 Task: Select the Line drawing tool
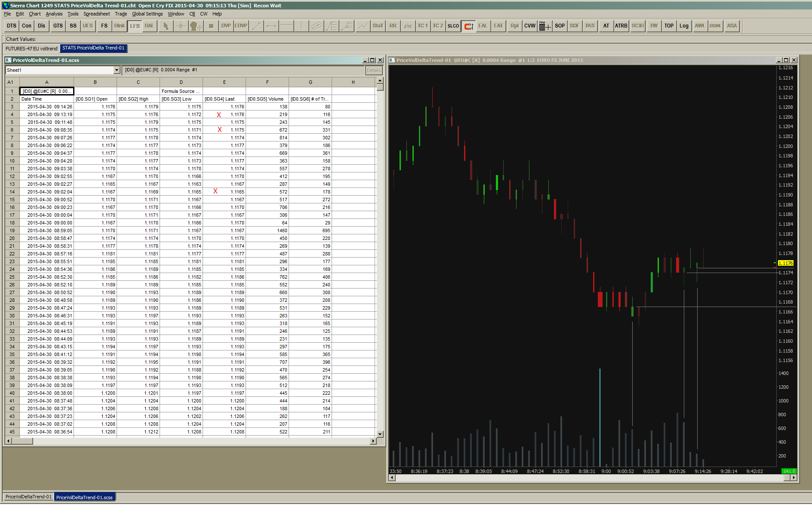coord(256,26)
